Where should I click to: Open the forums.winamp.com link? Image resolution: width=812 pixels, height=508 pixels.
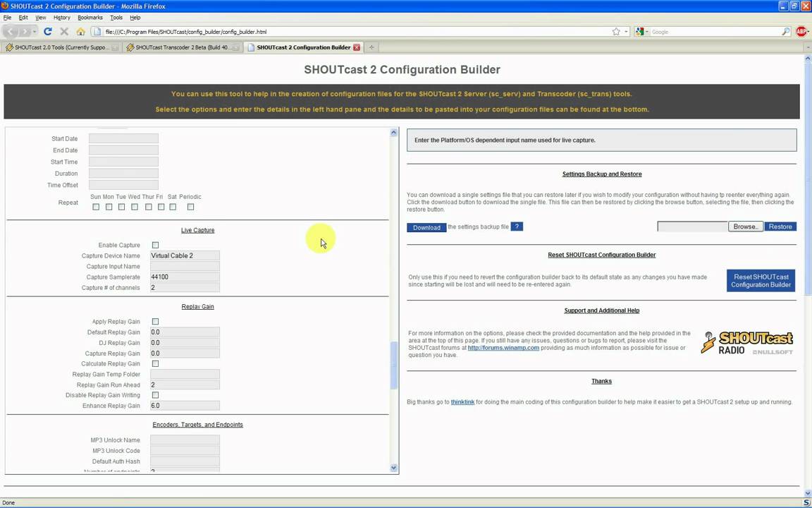pyautogui.click(x=503, y=348)
